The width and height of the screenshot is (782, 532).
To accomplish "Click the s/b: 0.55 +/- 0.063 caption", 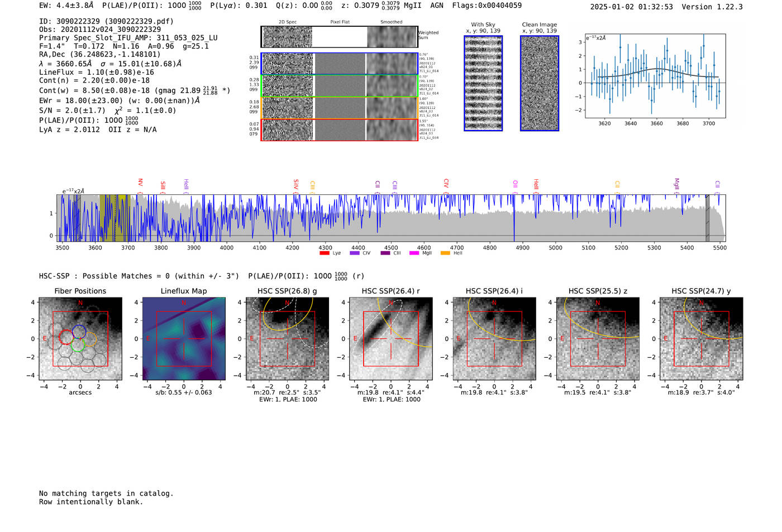I will [x=184, y=392].
